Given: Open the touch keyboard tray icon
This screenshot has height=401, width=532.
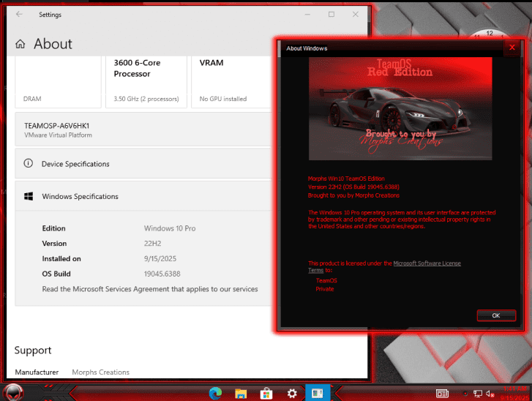Looking at the screenshot, I should click(442, 393).
